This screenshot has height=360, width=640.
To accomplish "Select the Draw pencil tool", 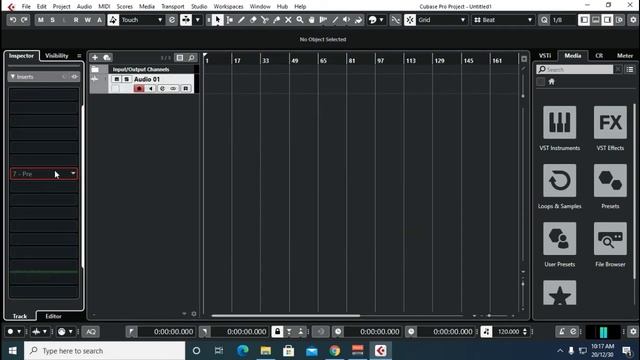I will [x=241, y=20].
